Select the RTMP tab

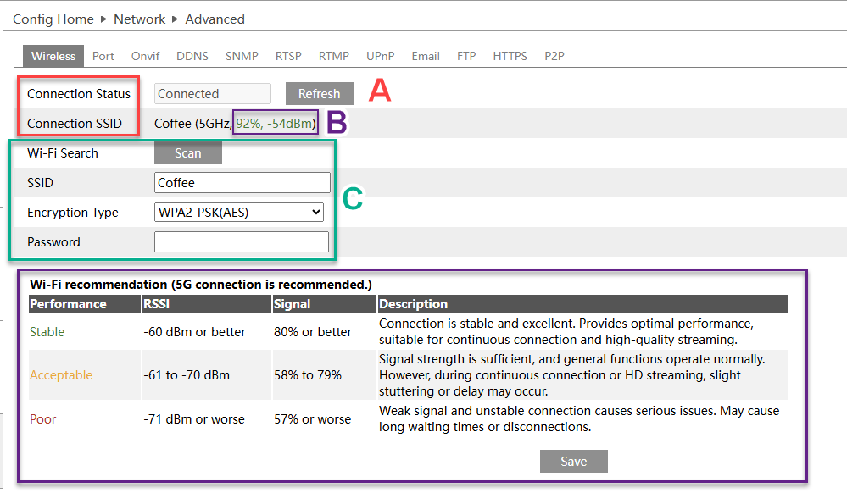tap(334, 56)
